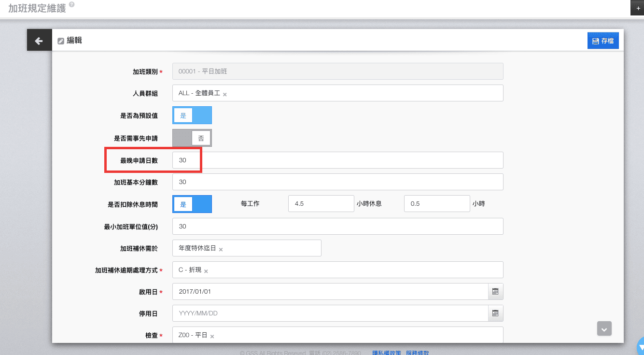
Task: Clear the Z00 - 平日 selection
Action: 212,336
